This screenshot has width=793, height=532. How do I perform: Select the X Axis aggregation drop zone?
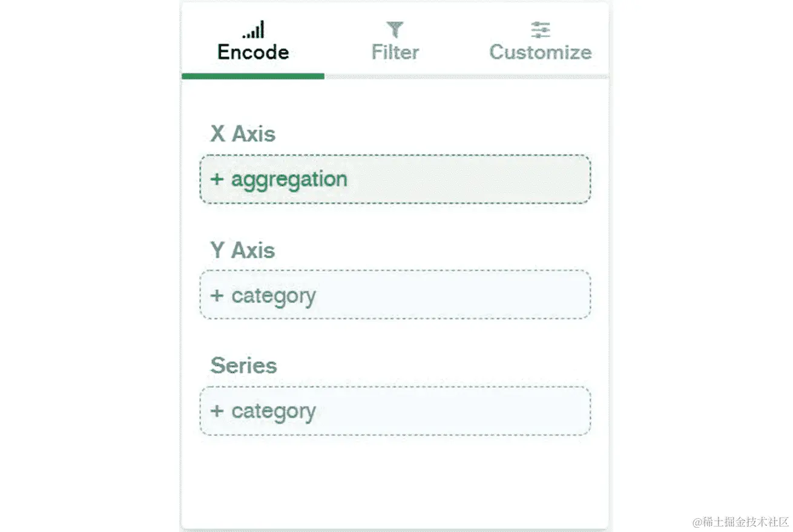460,180
